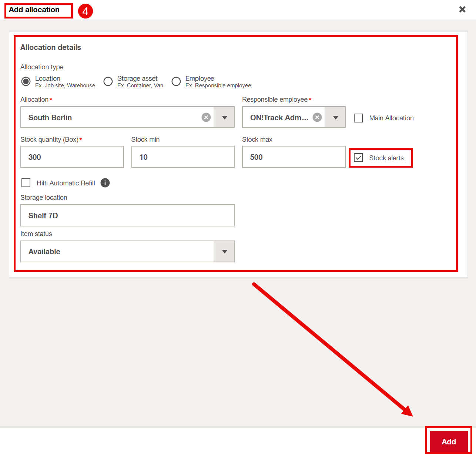Choose Storage asset allocation type
The height and width of the screenshot is (454, 476).
pos(108,81)
